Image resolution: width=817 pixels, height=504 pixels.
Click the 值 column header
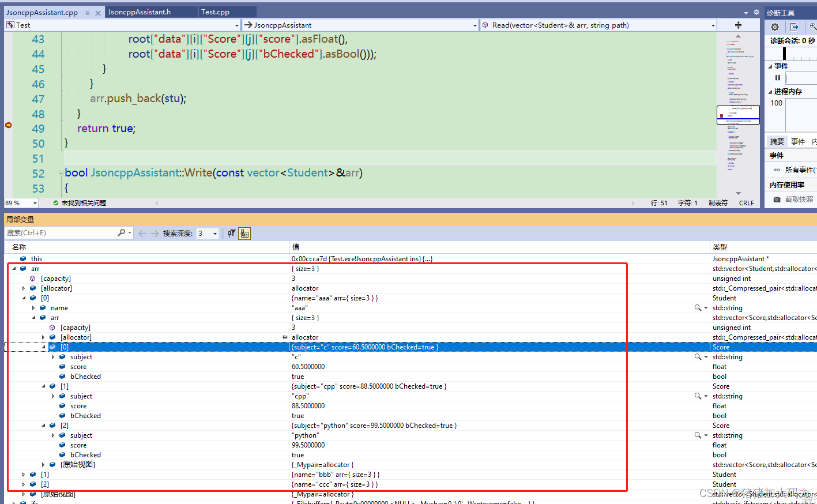296,247
